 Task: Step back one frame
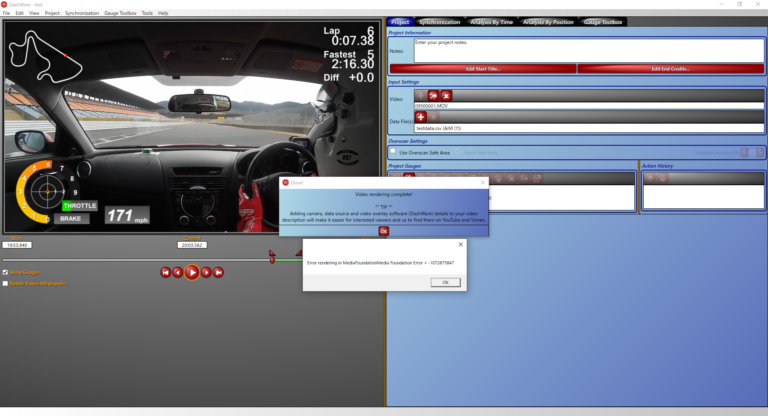coord(178,272)
